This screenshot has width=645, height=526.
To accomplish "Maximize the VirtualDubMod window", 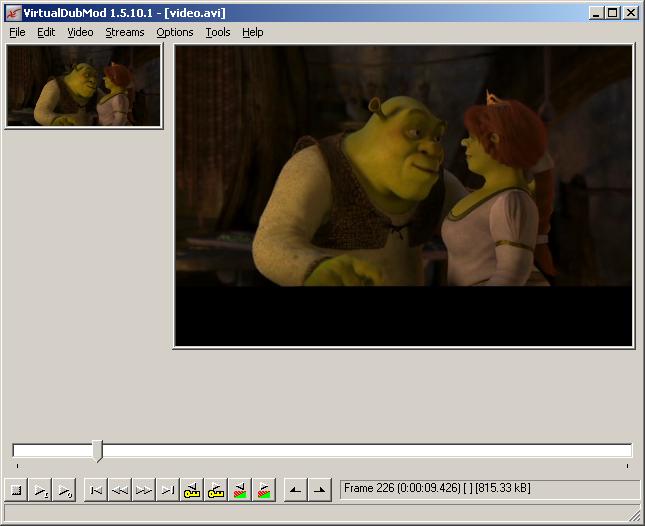I will 612,13.
